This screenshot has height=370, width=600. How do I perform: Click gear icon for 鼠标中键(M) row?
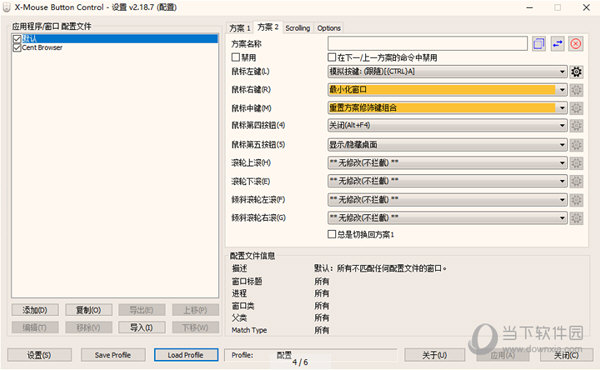tap(576, 108)
